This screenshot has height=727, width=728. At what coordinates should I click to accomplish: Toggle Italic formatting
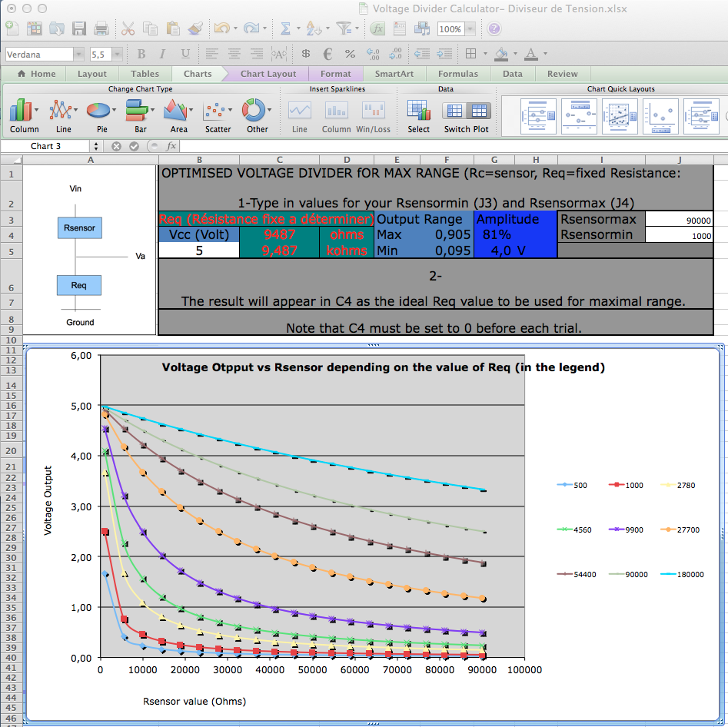[x=163, y=54]
